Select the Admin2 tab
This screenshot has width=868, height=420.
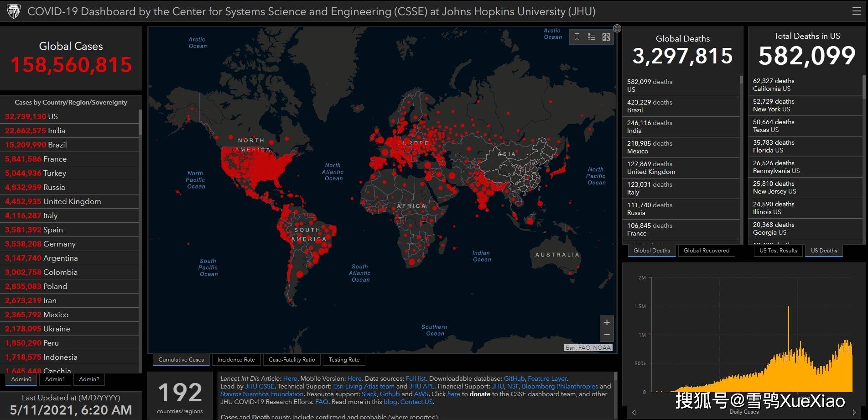89,379
